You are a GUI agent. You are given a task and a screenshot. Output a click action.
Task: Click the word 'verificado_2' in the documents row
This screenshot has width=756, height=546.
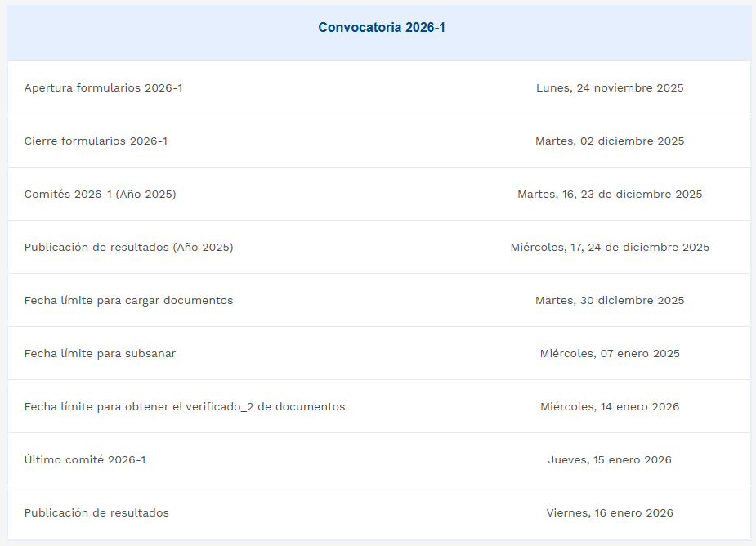[x=217, y=406]
